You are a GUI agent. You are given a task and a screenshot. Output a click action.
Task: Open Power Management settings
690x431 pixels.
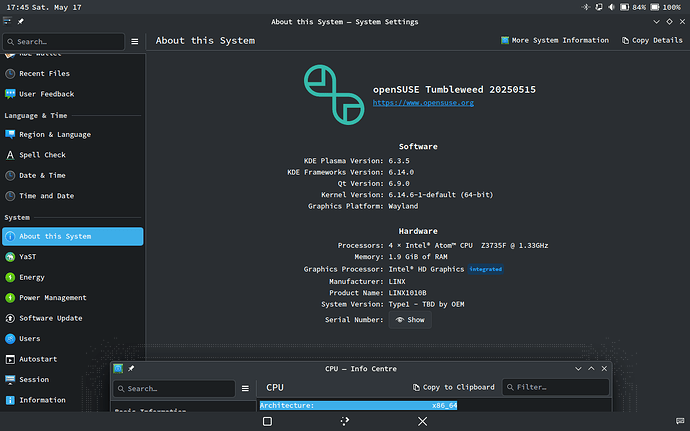pos(73,298)
